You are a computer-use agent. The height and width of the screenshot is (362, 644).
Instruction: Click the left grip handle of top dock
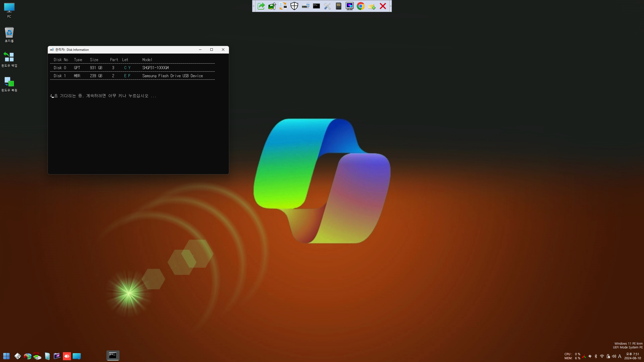(x=254, y=6)
